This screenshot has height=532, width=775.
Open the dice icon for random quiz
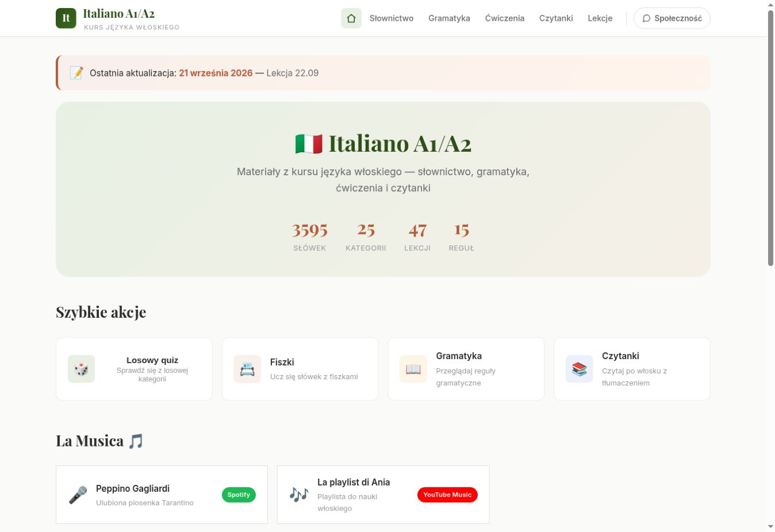point(82,369)
